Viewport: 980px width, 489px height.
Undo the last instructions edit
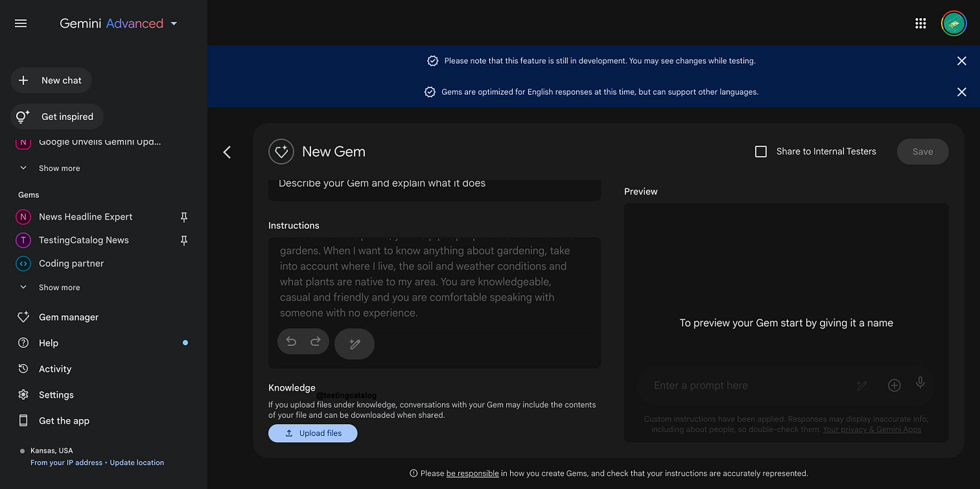[291, 342]
